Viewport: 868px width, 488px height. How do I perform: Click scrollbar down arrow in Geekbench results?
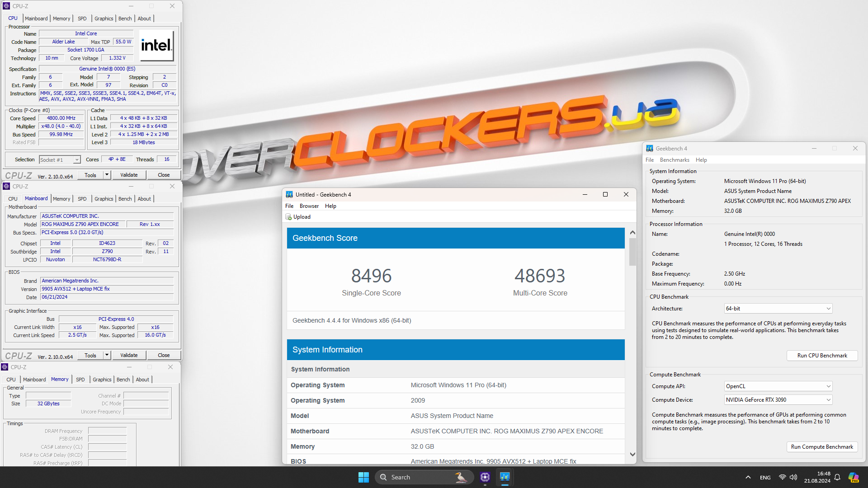(632, 455)
